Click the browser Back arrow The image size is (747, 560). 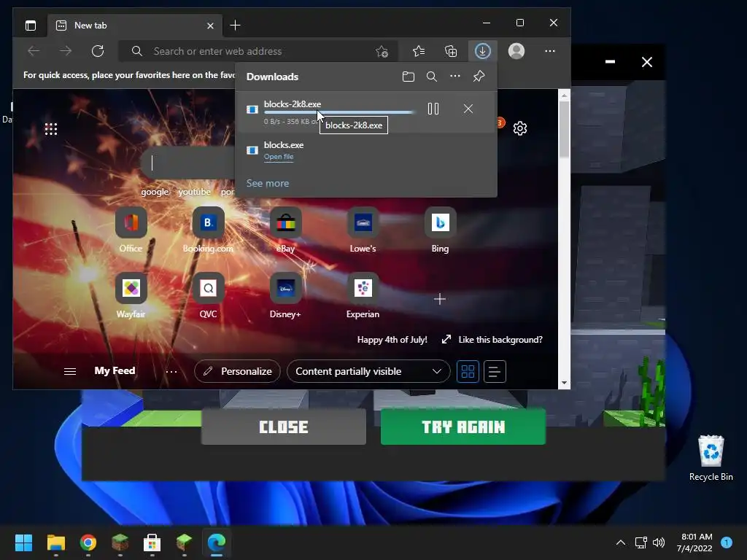click(x=34, y=51)
